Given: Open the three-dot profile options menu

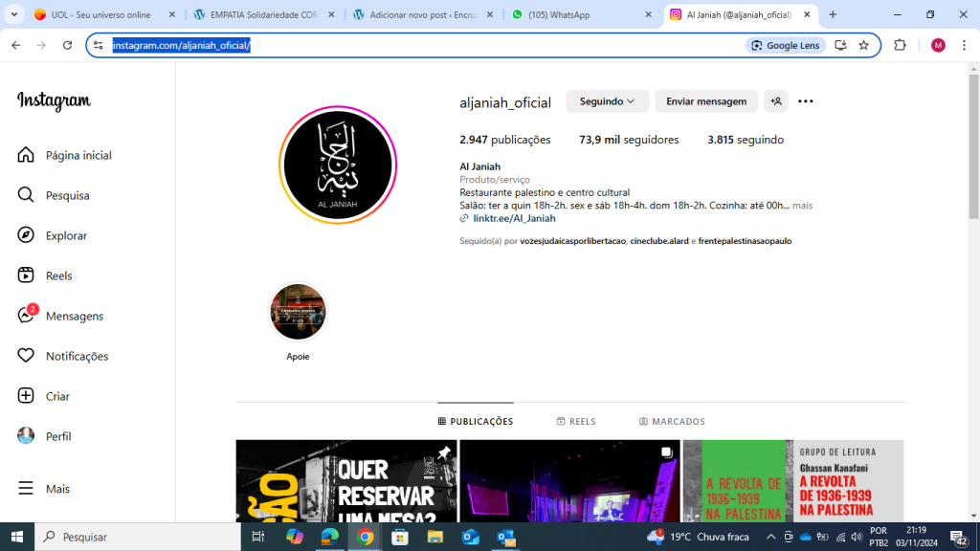Looking at the screenshot, I should 805,101.
